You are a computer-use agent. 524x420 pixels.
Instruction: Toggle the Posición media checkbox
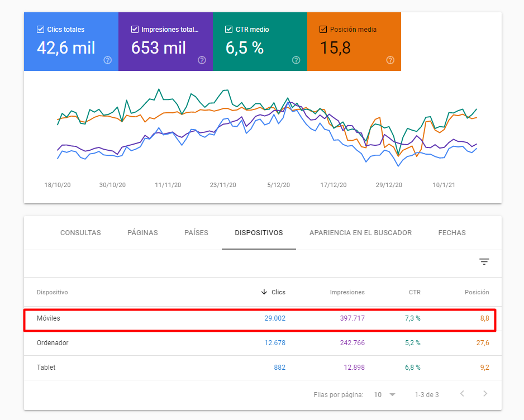point(323,30)
